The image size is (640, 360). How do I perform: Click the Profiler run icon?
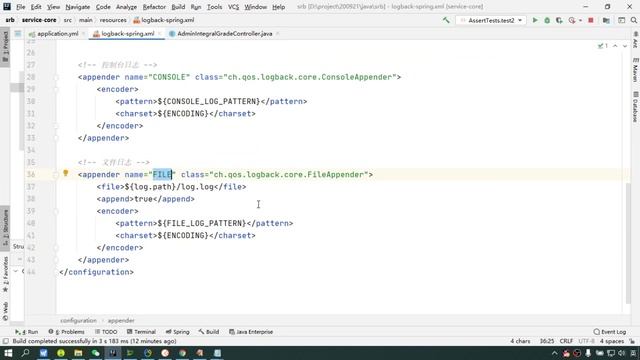[x=572, y=20]
